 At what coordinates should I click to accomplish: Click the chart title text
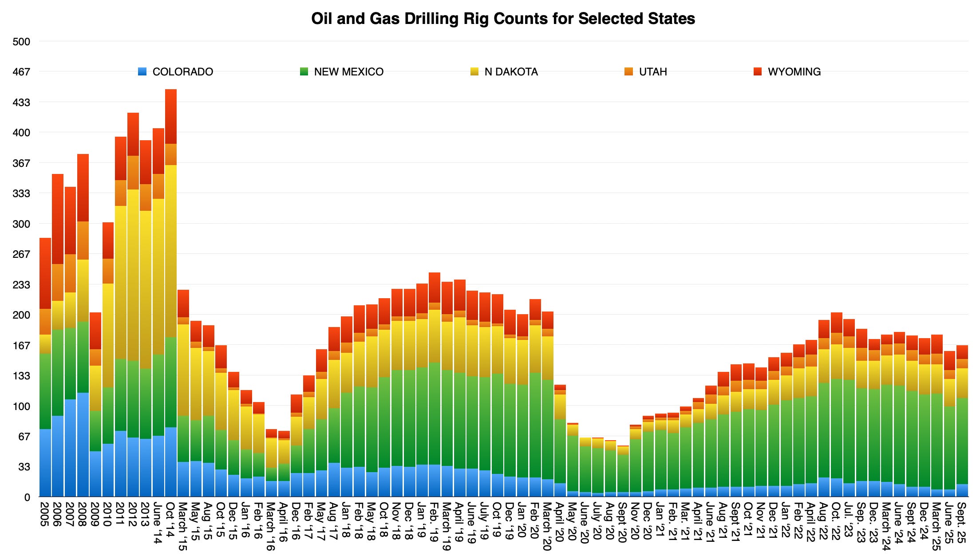(503, 19)
